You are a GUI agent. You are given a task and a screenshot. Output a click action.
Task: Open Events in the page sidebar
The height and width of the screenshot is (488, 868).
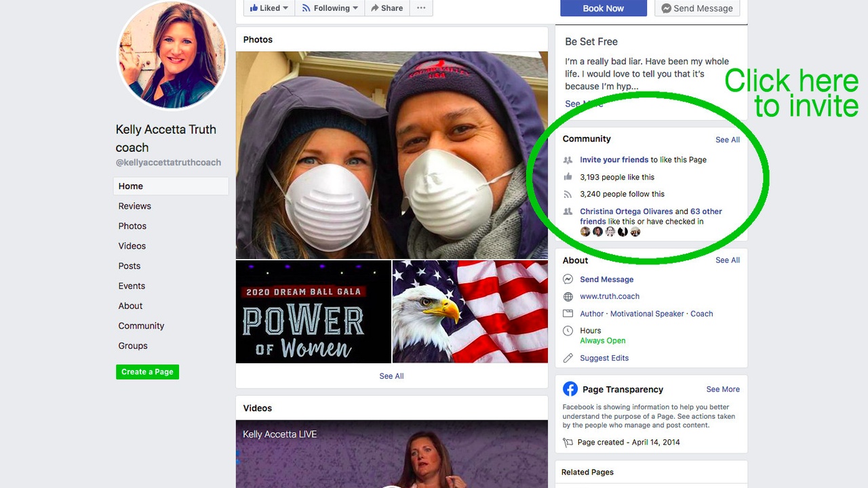pyautogui.click(x=132, y=286)
